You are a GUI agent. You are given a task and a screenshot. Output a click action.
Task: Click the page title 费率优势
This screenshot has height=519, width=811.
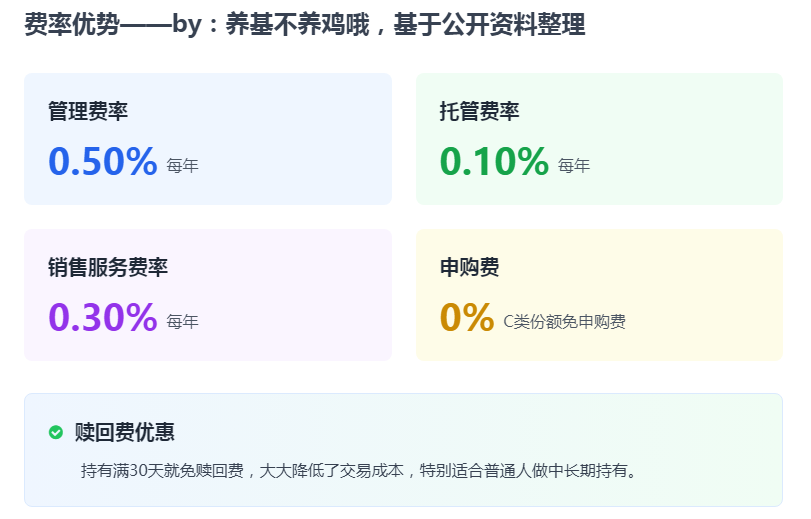pos(63,26)
